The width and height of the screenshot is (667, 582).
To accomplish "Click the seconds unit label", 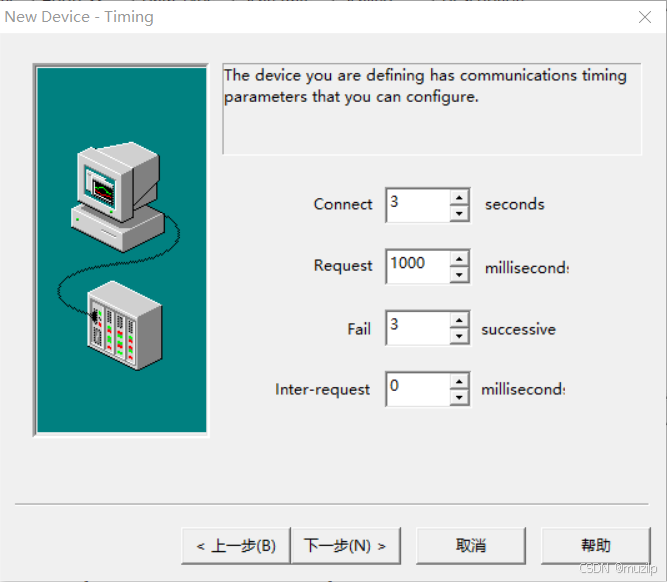I will (515, 205).
